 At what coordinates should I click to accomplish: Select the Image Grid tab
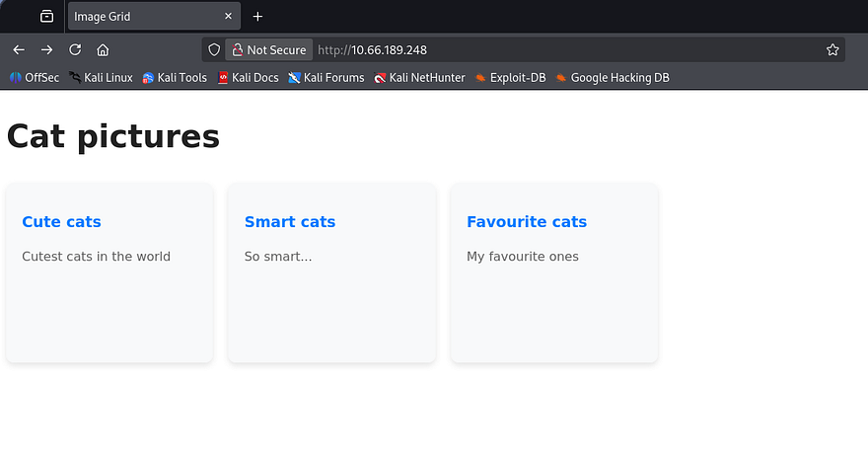coord(138,17)
